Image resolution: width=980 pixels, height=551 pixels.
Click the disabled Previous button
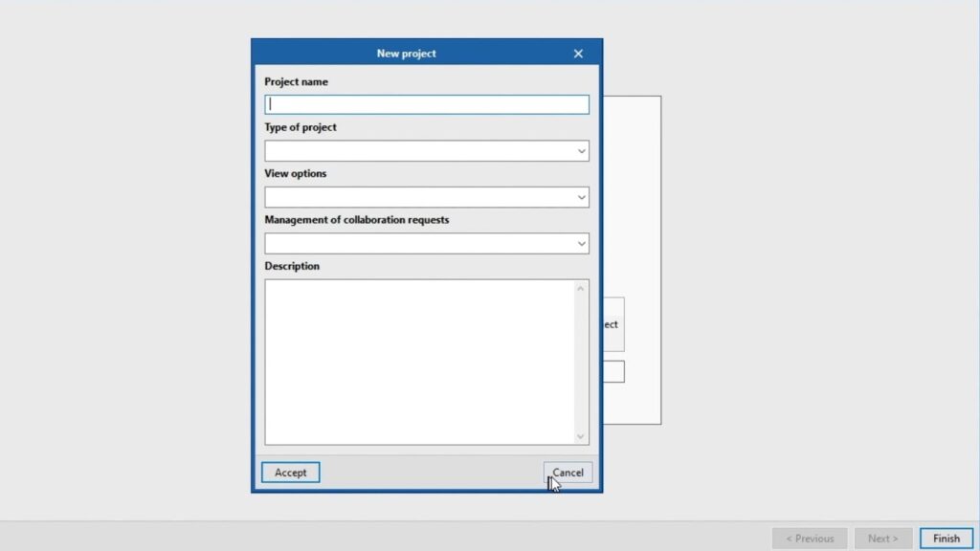pos(810,539)
